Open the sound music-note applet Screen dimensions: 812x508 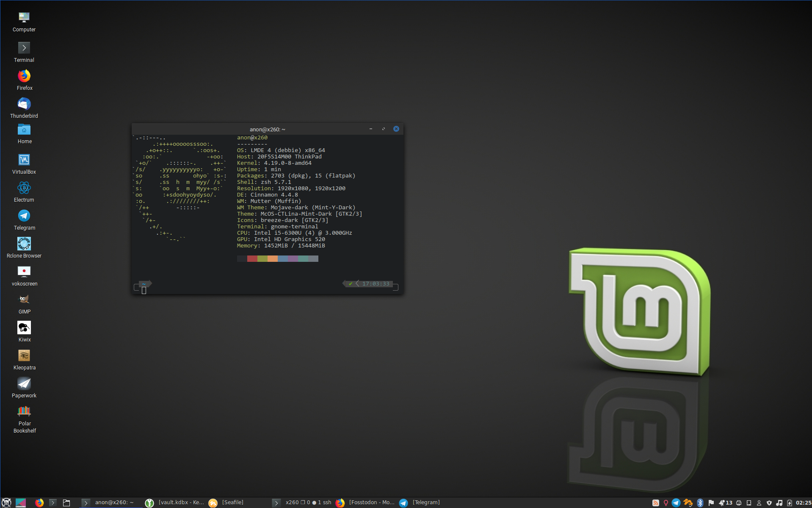779,503
